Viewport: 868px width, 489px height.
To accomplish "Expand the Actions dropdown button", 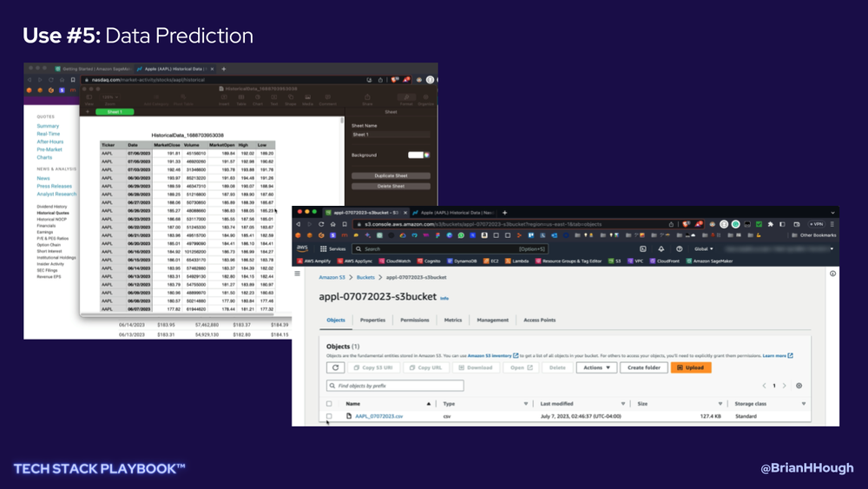I will pos(596,367).
